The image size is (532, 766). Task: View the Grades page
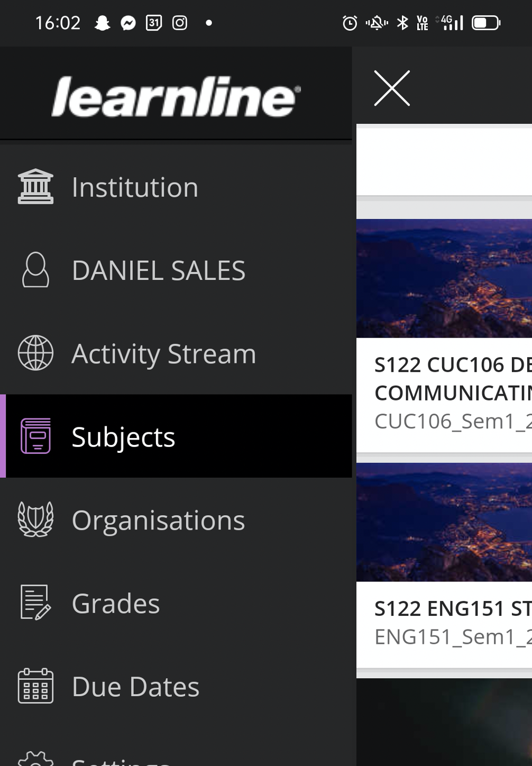(x=116, y=603)
